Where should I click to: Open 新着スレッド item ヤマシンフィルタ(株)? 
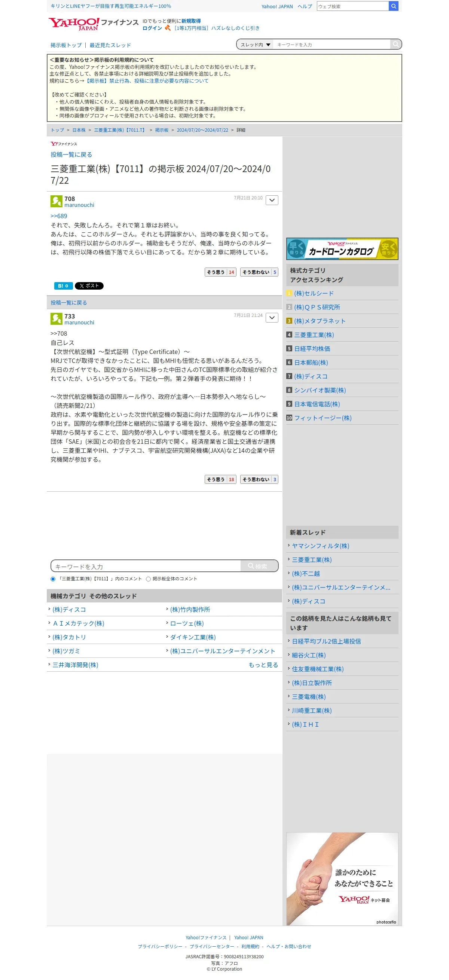(x=320, y=546)
